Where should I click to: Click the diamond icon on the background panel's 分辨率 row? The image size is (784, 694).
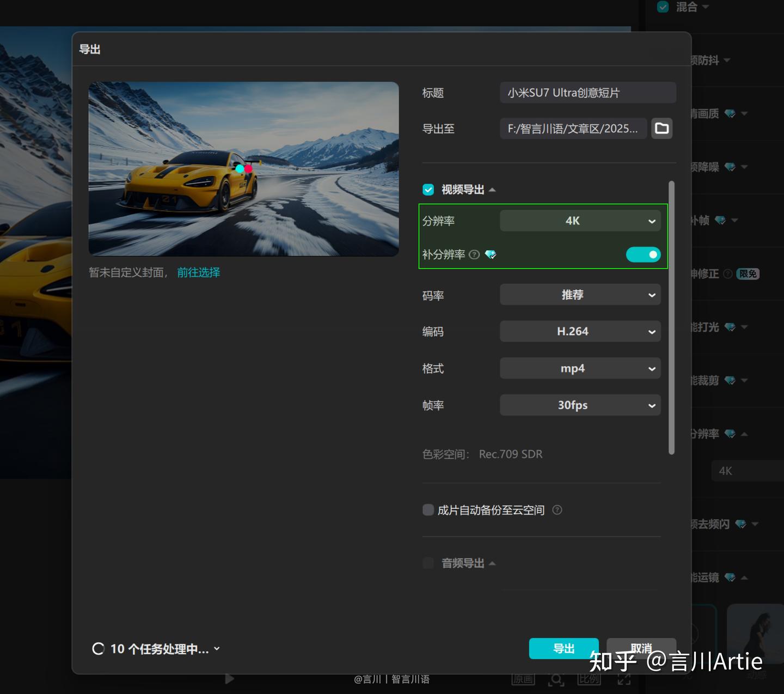pos(730,434)
